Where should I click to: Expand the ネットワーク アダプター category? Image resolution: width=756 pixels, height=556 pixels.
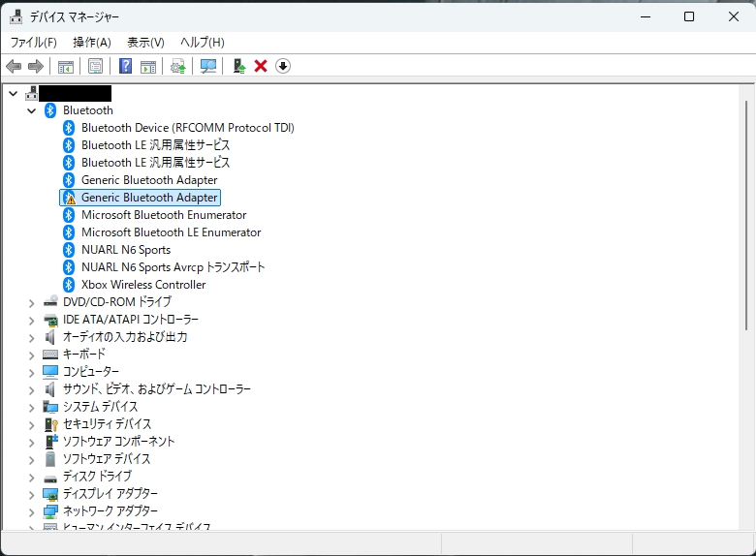point(31,512)
